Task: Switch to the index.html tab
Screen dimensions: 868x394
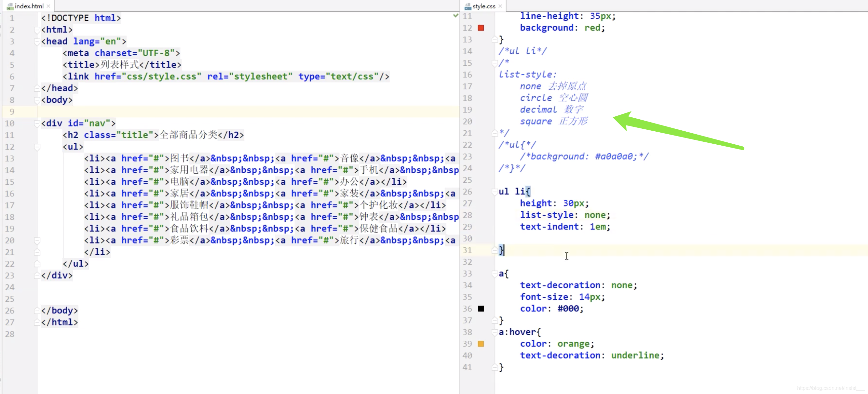Action: [29, 6]
